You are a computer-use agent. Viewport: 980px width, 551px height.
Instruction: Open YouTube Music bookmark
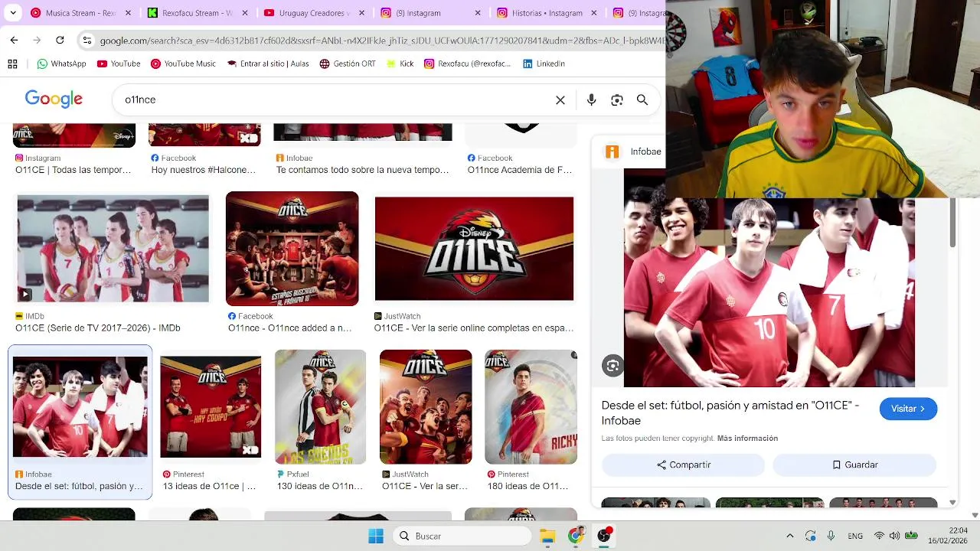click(183, 64)
